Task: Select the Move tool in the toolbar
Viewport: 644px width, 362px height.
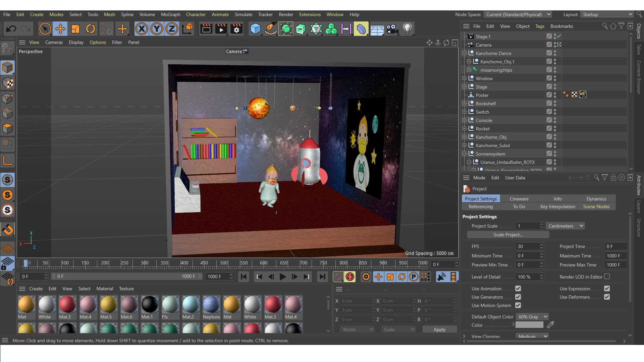Action: point(60,28)
